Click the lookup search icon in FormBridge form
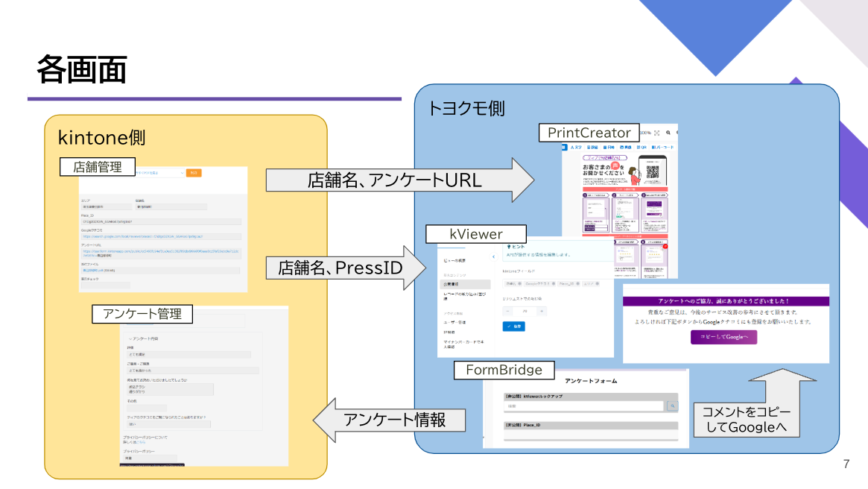This screenshot has width=868, height=489. [673, 406]
